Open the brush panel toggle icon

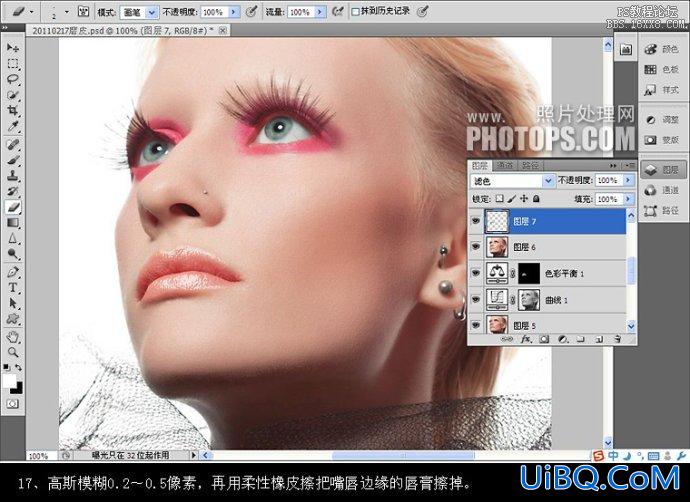[83, 12]
